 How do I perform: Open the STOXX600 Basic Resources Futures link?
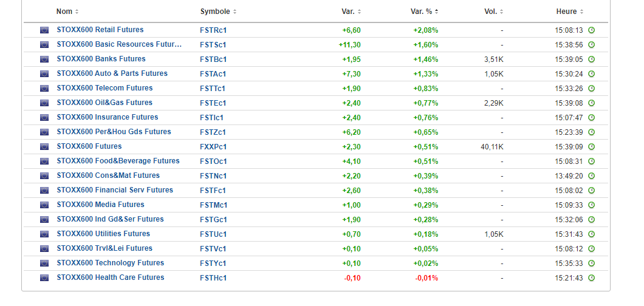[119, 44]
